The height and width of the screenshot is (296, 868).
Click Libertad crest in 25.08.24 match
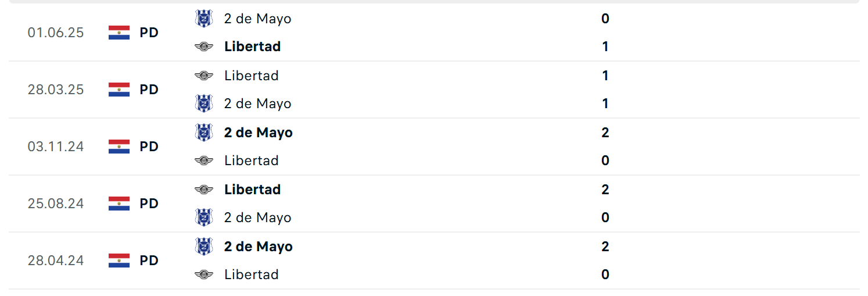(x=204, y=190)
